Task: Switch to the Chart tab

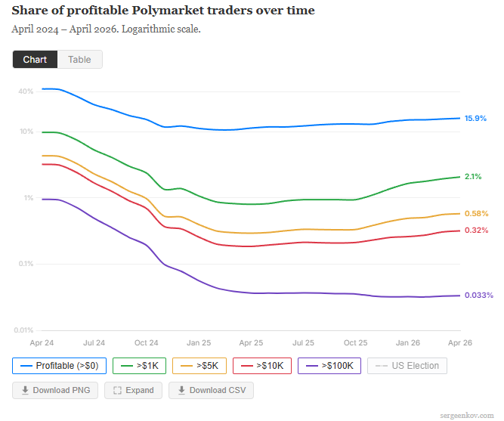Action: 35,60
